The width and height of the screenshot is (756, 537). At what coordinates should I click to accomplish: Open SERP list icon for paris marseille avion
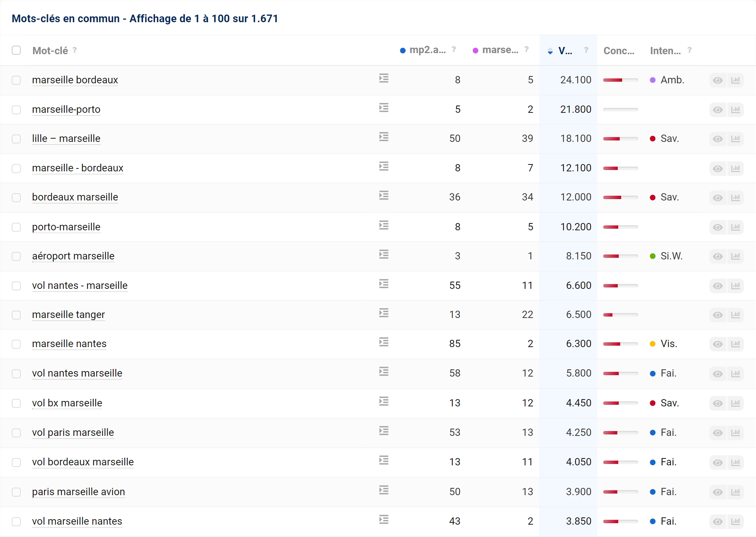point(384,490)
